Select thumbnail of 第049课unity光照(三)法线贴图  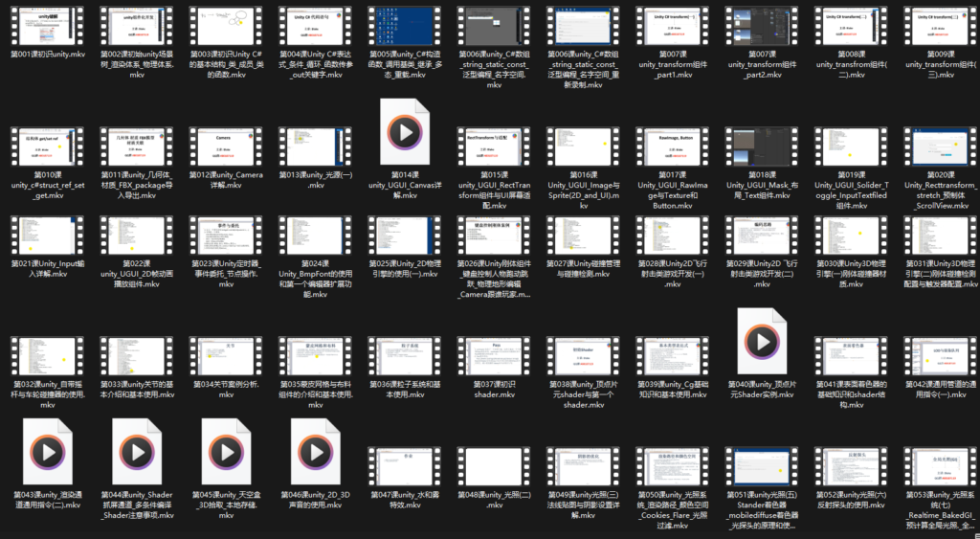click(583, 466)
